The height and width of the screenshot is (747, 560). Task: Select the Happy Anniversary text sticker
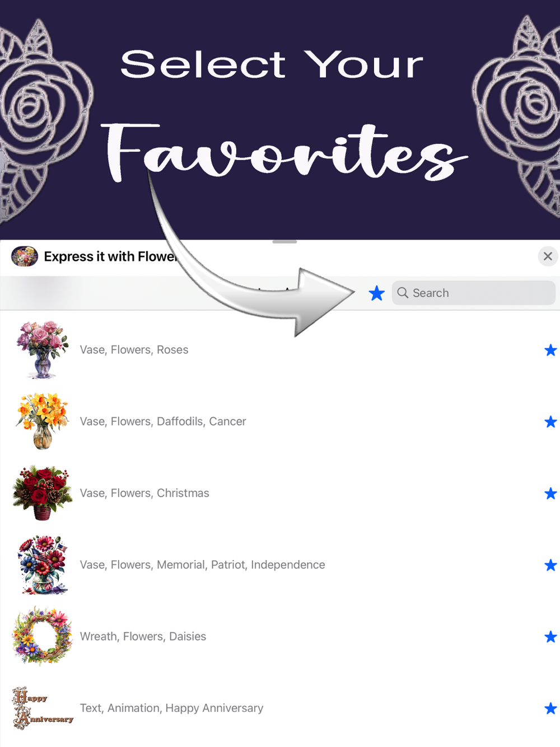point(43,708)
